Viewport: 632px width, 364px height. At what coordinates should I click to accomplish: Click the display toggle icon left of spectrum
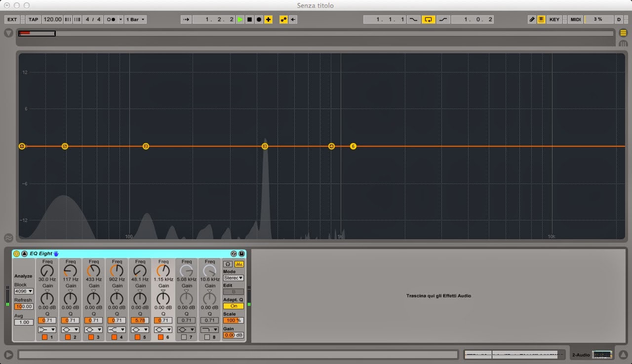point(8,237)
